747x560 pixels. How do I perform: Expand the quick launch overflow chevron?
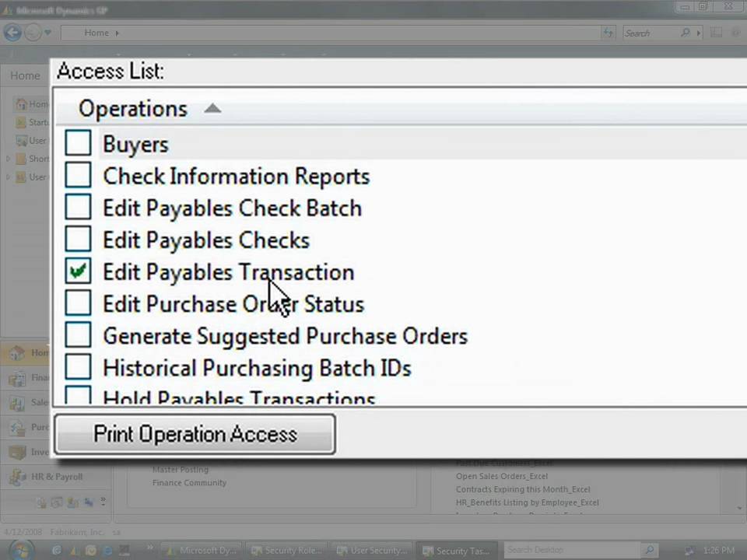pyautogui.click(x=150, y=547)
